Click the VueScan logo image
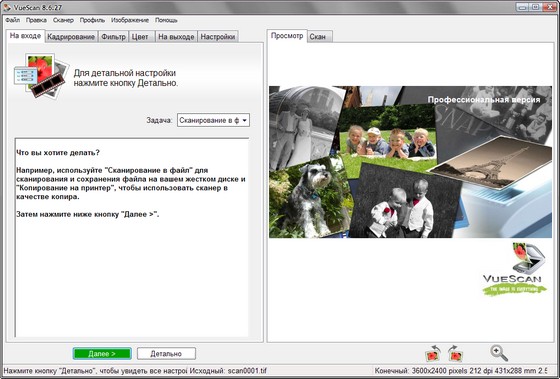560x379 pixels. coord(514,269)
